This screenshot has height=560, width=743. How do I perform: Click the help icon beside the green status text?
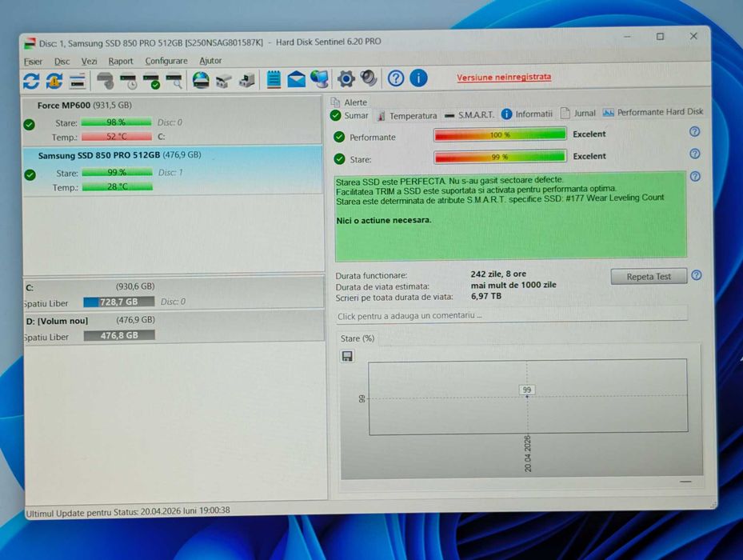tap(695, 176)
